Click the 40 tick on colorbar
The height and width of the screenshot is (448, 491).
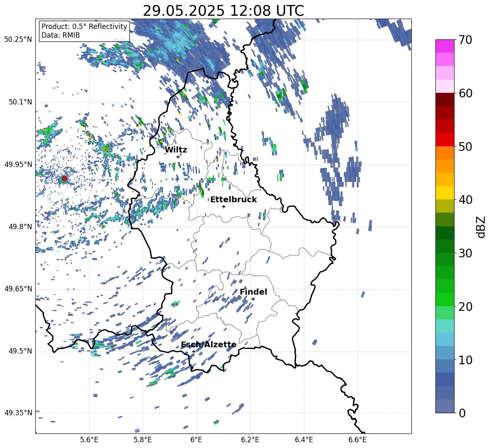[x=465, y=200]
